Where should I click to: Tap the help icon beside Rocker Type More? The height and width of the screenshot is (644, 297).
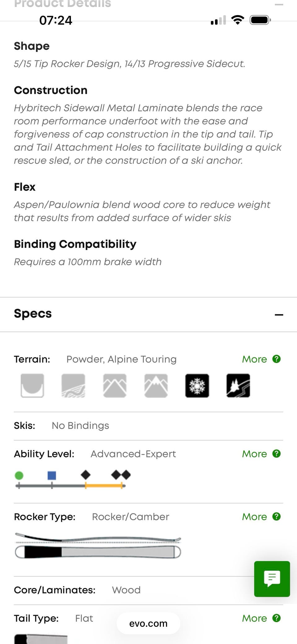276,516
